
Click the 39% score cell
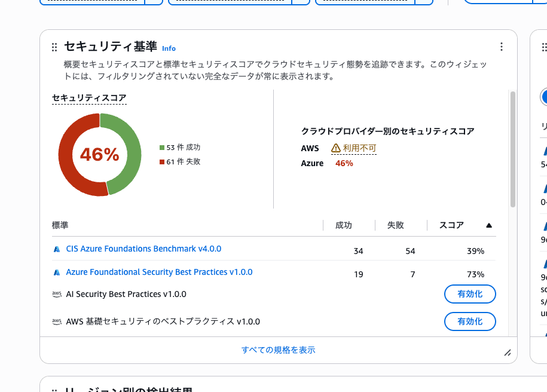[x=475, y=251]
